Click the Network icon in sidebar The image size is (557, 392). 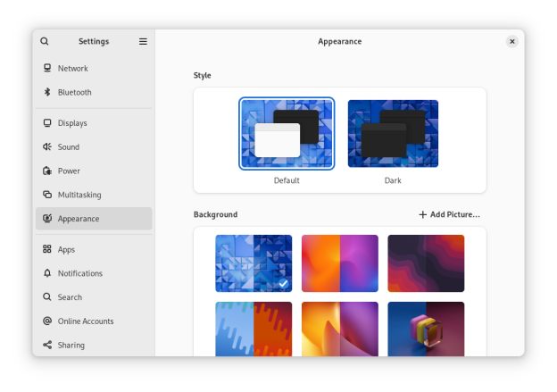[x=47, y=69]
